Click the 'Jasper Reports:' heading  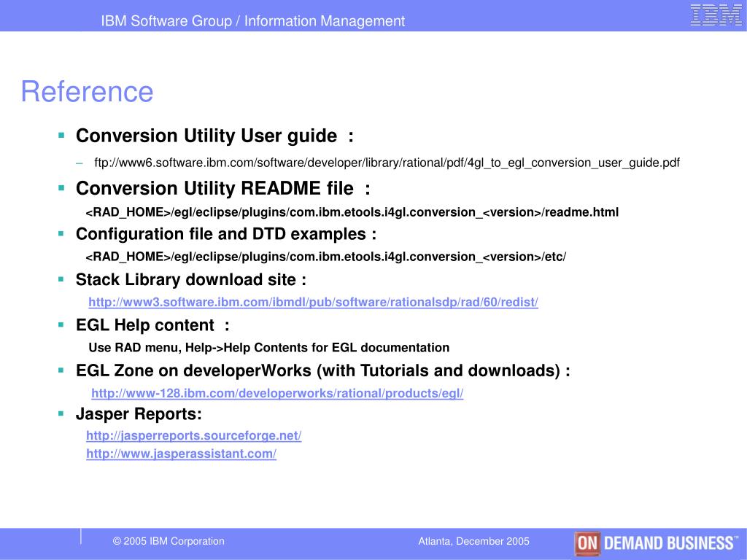click(139, 414)
